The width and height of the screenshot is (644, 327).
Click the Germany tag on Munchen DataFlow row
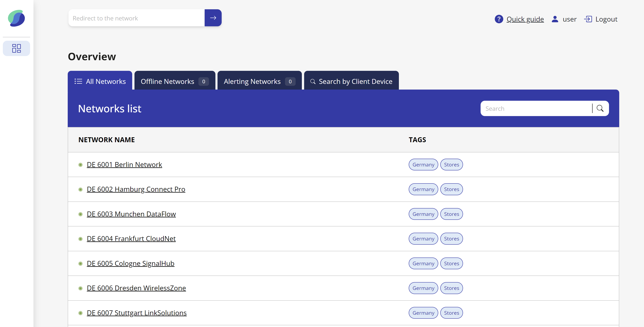[423, 214]
